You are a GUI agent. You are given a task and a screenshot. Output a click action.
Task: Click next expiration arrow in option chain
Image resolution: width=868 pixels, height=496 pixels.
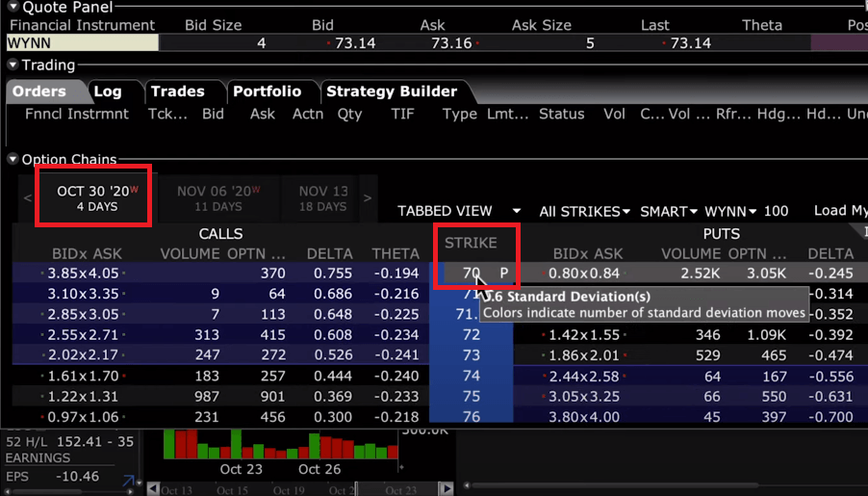(367, 198)
